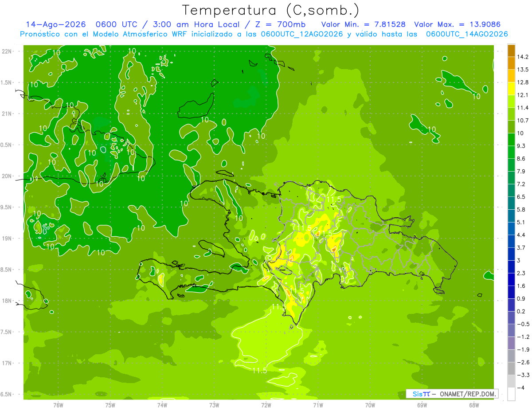The image size is (532, 411).
Task: Click '0600UTC_14AGO2026' valid-until timestamp
Action: (x=467, y=34)
